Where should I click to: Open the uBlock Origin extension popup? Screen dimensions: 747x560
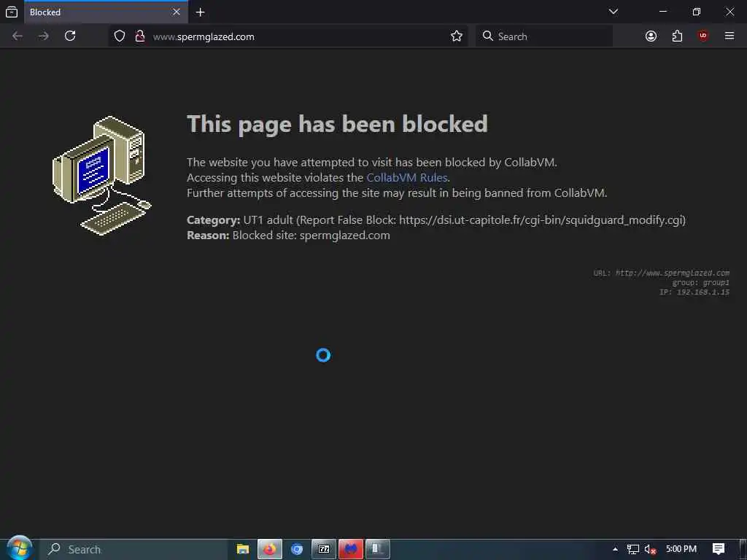point(703,36)
